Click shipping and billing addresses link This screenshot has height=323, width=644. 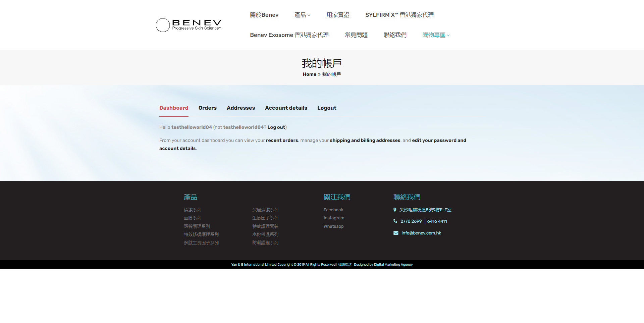[x=365, y=141]
